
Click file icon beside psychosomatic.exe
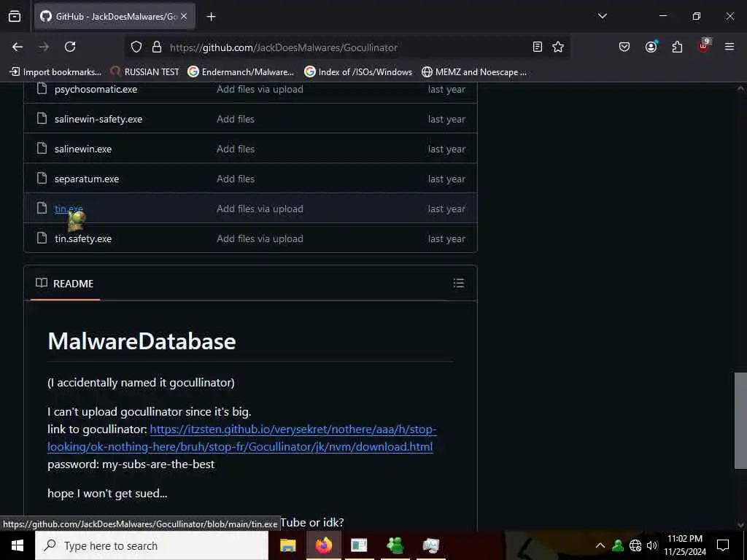pyautogui.click(x=42, y=88)
